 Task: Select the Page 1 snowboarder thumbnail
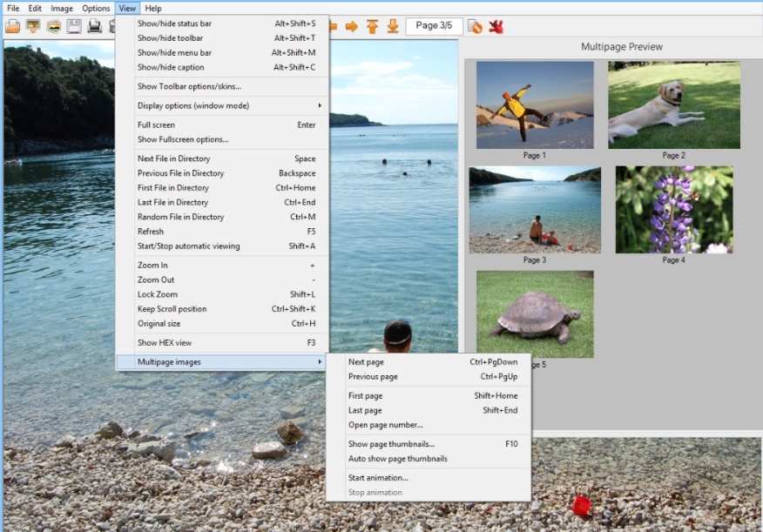535,105
